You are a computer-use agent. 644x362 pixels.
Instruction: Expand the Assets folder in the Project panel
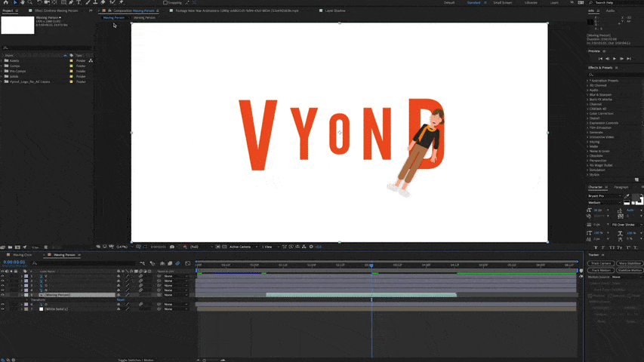[x=2, y=60]
